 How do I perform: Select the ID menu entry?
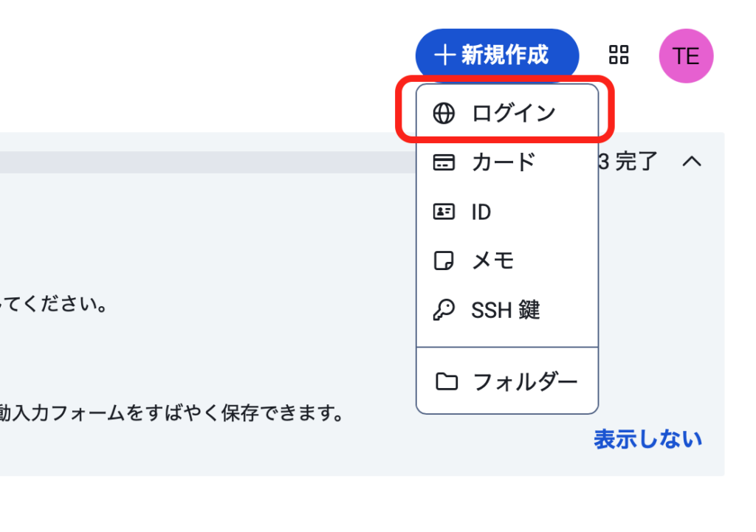[507, 212]
